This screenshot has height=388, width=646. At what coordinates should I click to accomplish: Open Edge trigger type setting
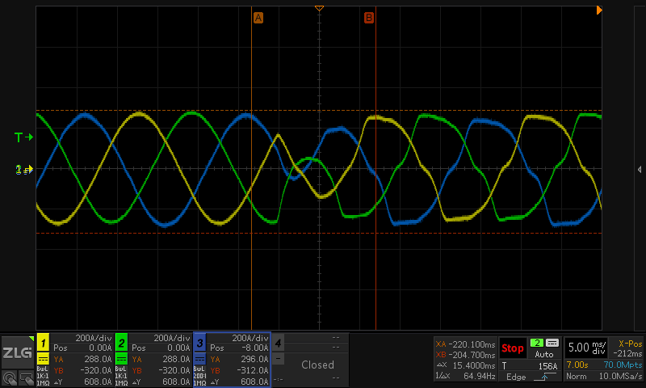[516, 377]
